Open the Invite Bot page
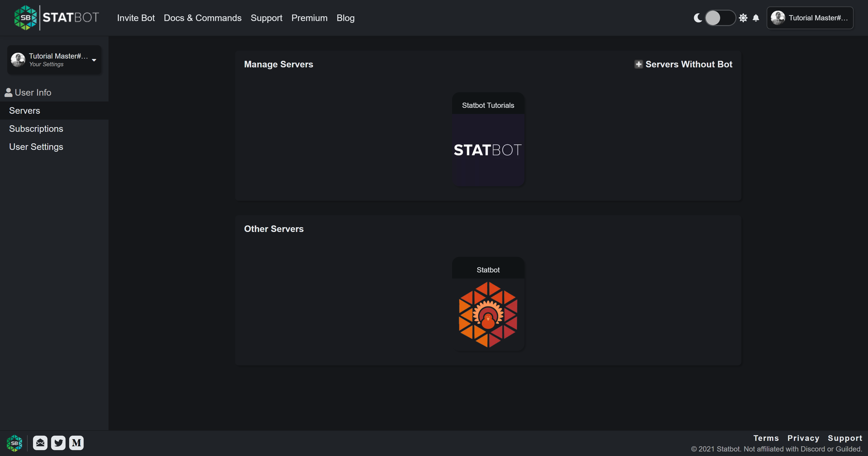Screen dimensions: 868x456 point(136,18)
